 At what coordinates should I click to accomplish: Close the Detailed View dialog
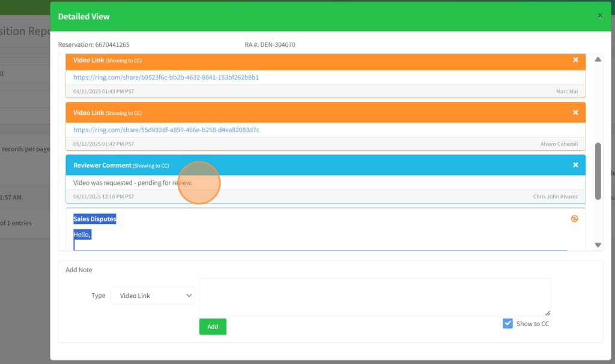click(599, 16)
